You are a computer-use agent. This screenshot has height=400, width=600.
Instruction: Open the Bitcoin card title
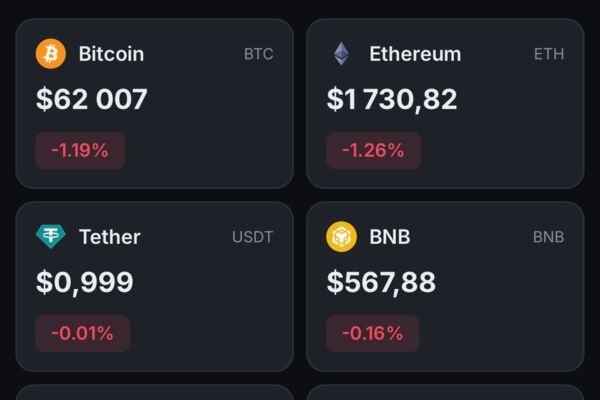coord(111,54)
